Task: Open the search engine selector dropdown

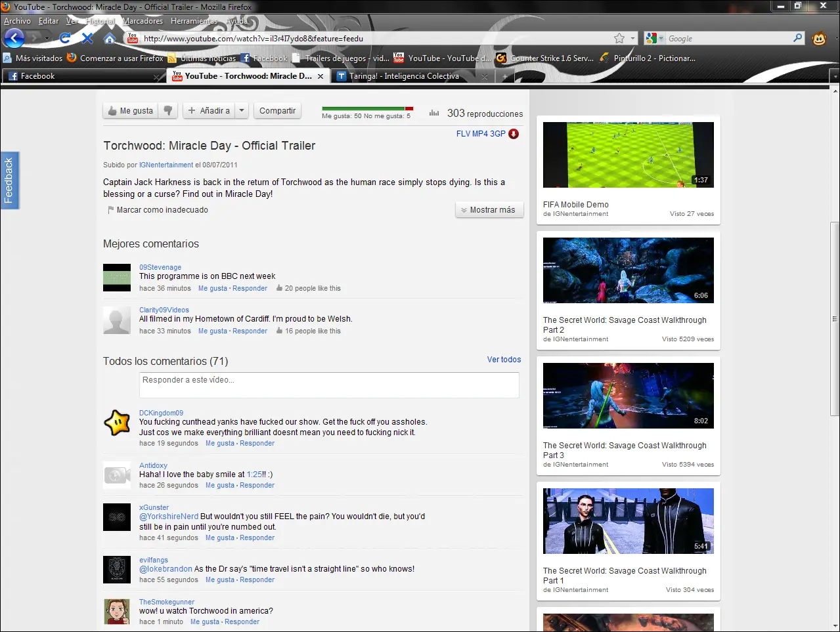Action: click(x=655, y=38)
